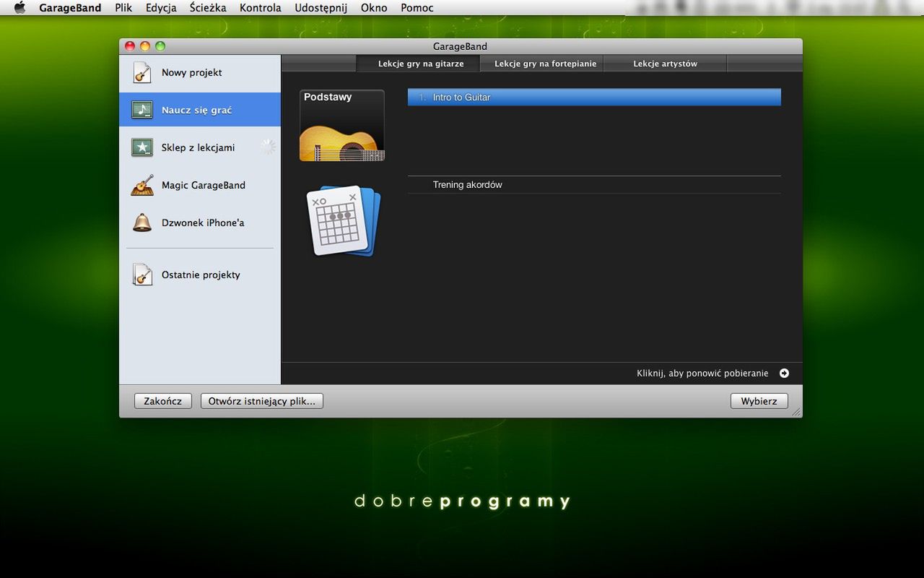The height and width of the screenshot is (578, 924).
Task: Select the 'Trening akordów' row
Action: 594,185
